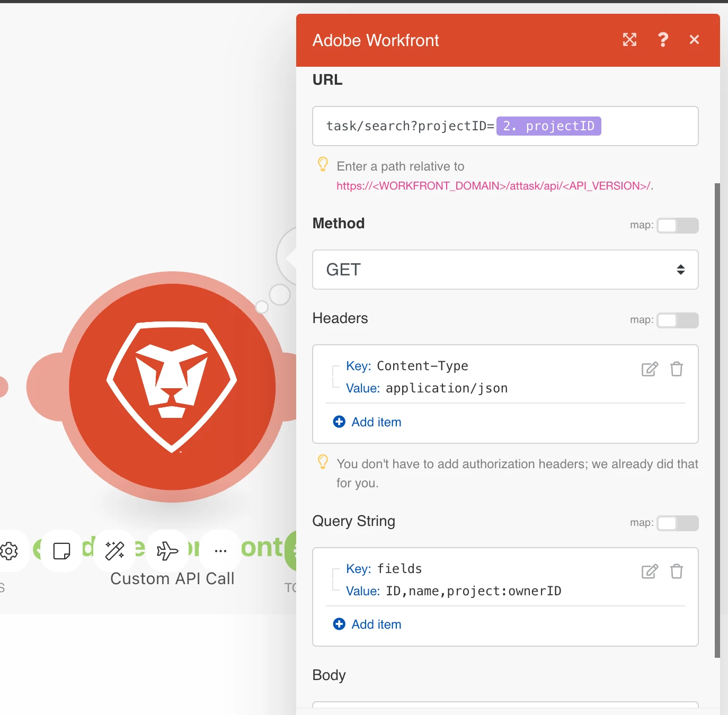Click the application/json header value

point(447,388)
